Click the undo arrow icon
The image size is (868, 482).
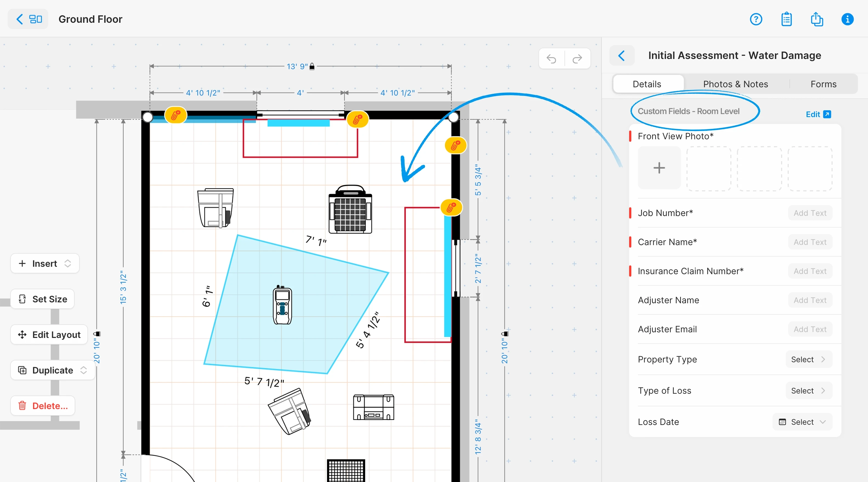coord(551,59)
